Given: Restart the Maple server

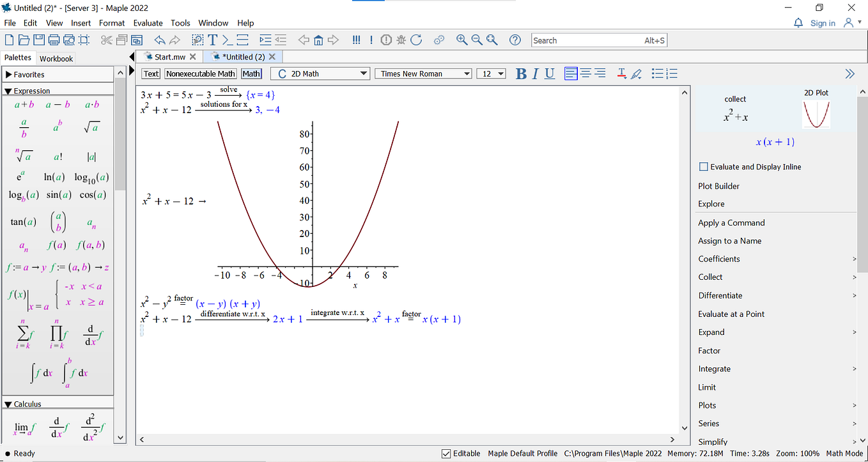Looking at the screenshot, I should [416, 40].
